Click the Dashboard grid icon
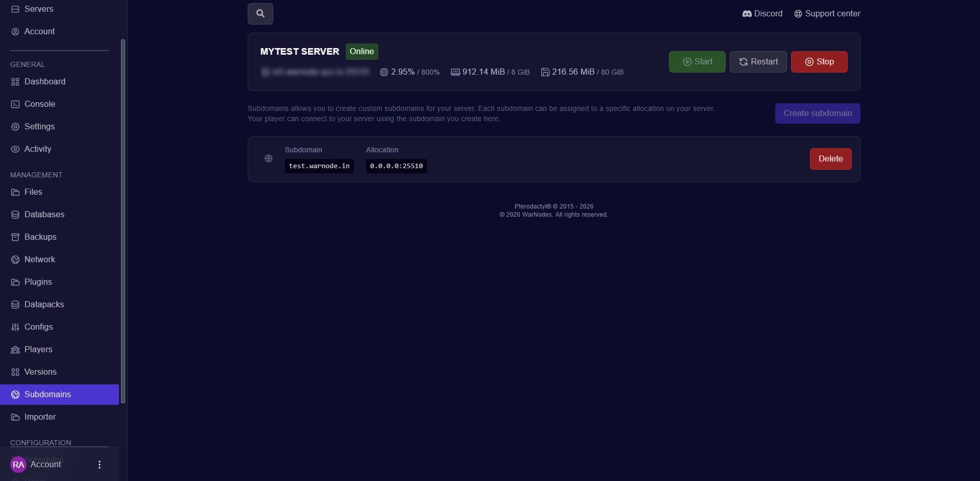Screen dimensions: 980x481 [x=15, y=82]
